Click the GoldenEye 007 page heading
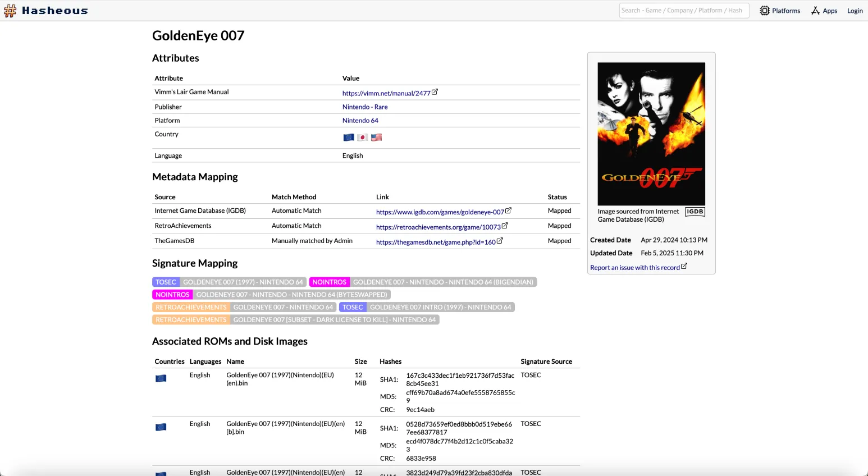Viewport: 868px width, 476px height. 198,35
